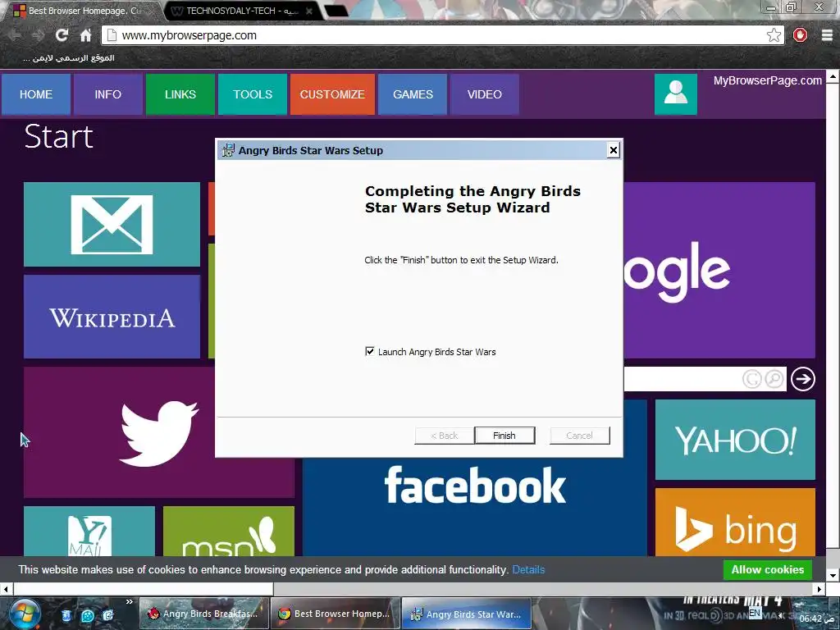The image size is (840, 630).
Task: Expand the quick launch chevron on the taskbar
Action: click(129, 602)
